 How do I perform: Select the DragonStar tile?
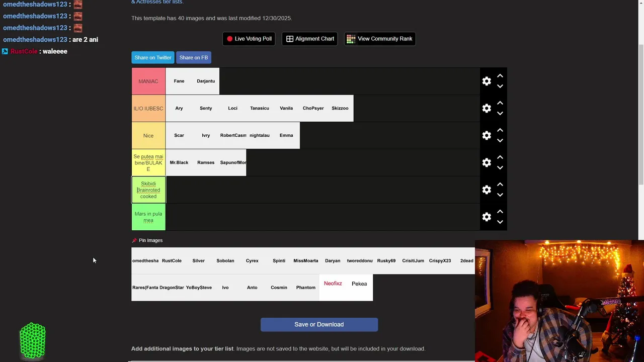coord(172,288)
